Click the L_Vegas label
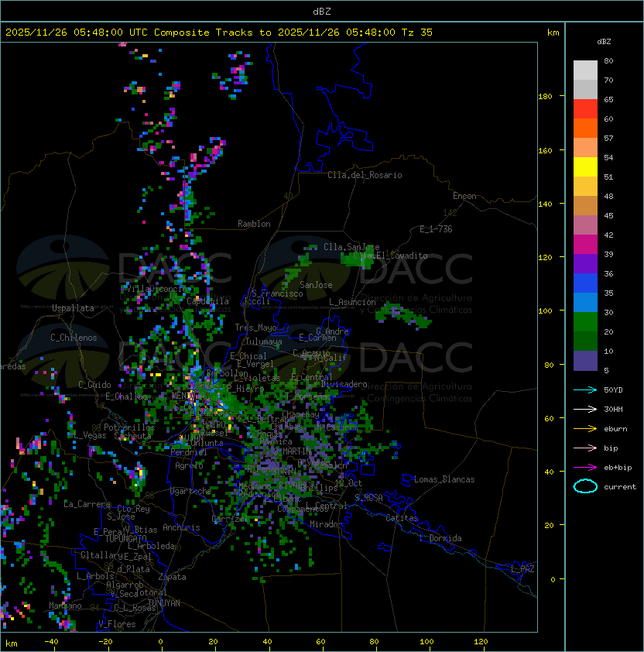This screenshot has height=652, width=644. [x=90, y=435]
